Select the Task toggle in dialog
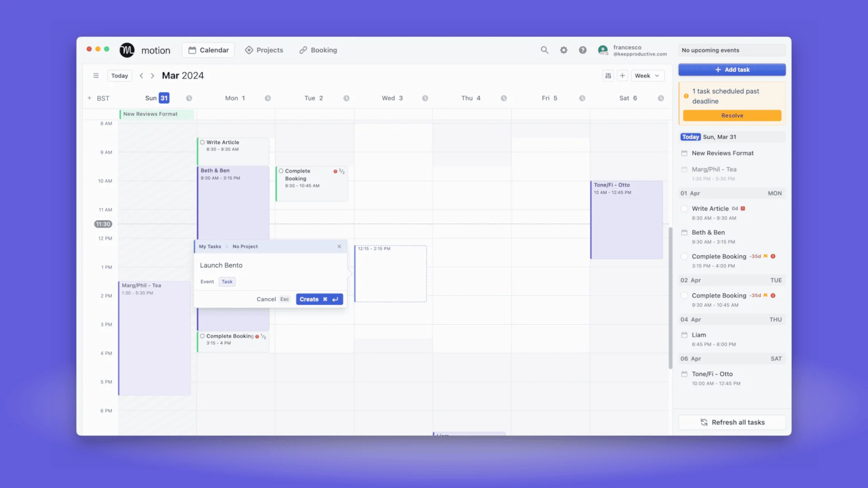The image size is (868, 488). 226,281
